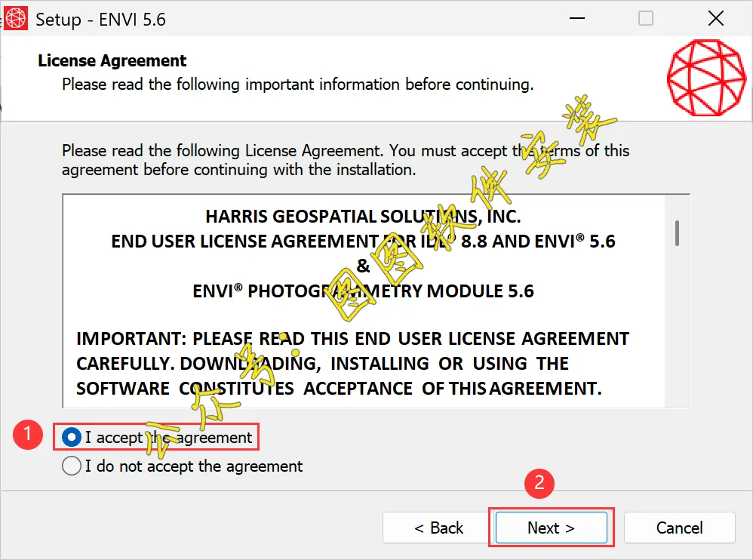Select "I accept the agreement" radio button

click(72, 437)
